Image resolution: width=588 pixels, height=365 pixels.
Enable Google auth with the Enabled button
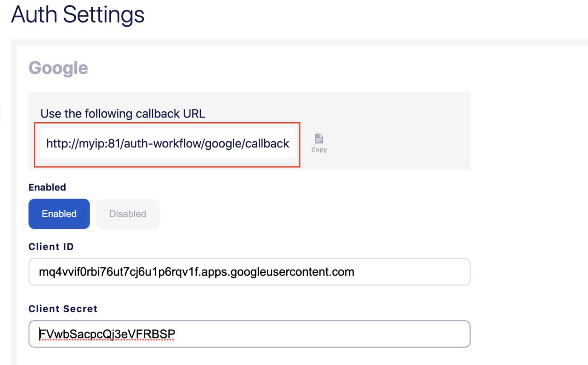(59, 214)
